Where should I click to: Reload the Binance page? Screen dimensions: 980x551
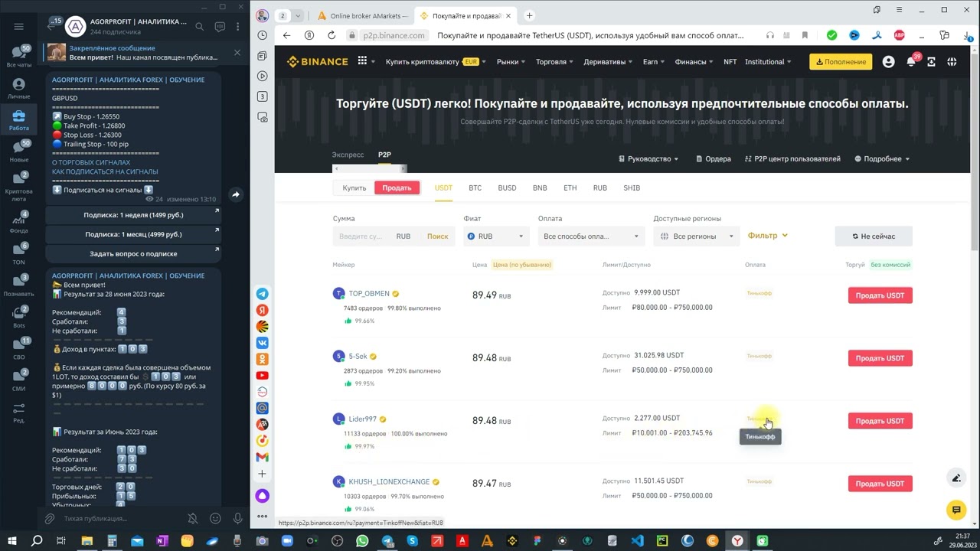point(332,35)
